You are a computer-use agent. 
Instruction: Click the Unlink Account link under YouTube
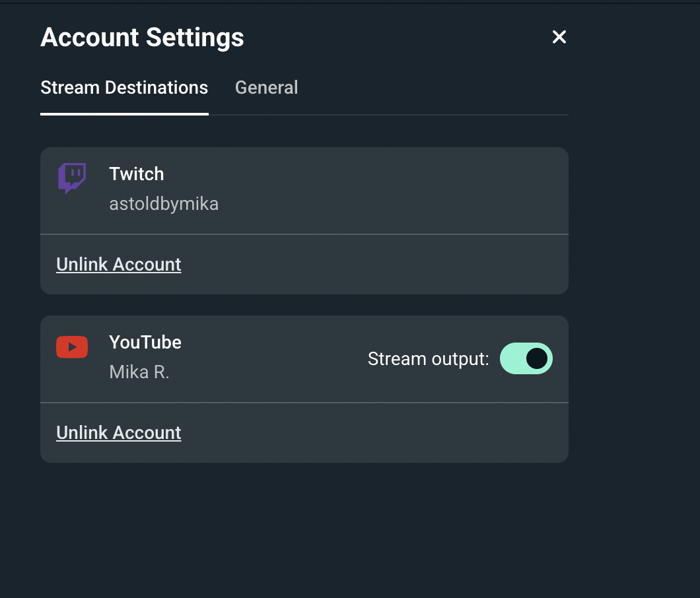coord(118,432)
